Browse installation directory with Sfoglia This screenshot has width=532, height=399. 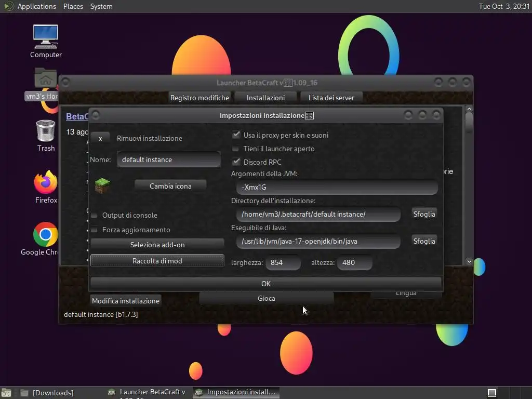(424, 214)
